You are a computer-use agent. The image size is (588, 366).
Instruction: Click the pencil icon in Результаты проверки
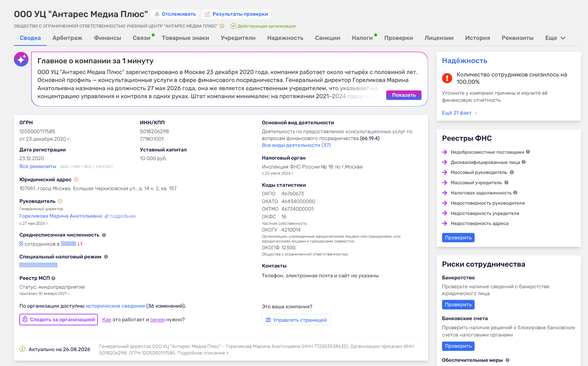click(207, 14)
